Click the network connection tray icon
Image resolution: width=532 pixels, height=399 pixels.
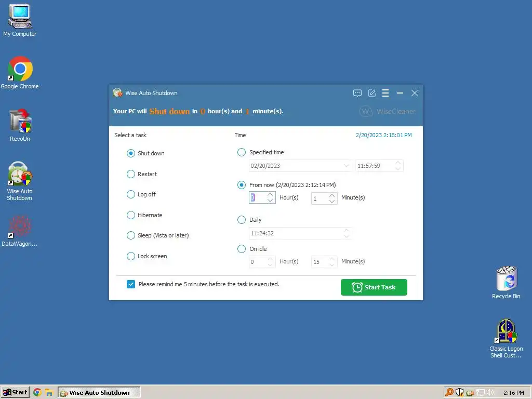point(480,393)
